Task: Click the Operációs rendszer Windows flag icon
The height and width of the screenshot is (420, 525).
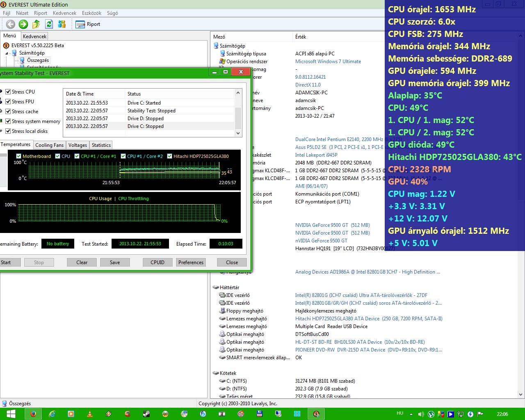Action: [222, 62]
